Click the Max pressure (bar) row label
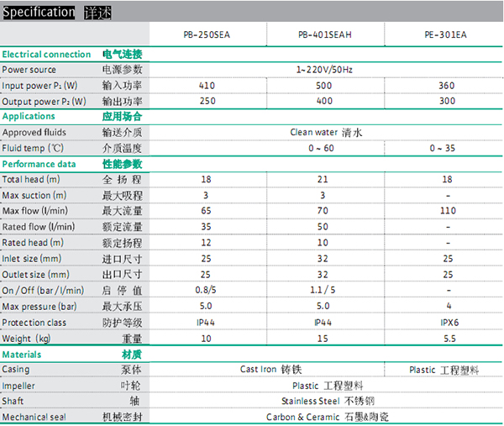The height and width of the screenshot is (426, 504). (39, 307)
